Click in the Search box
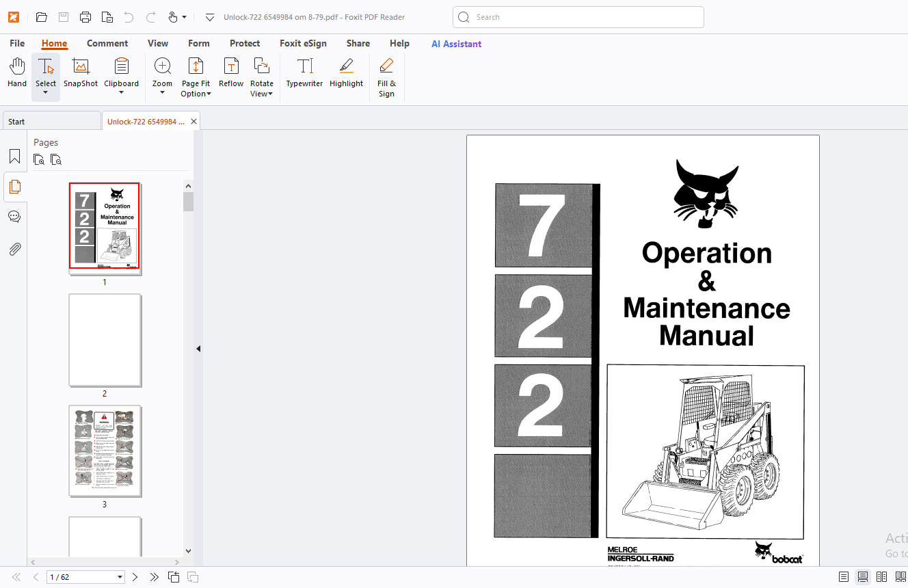 coord(578,17)
